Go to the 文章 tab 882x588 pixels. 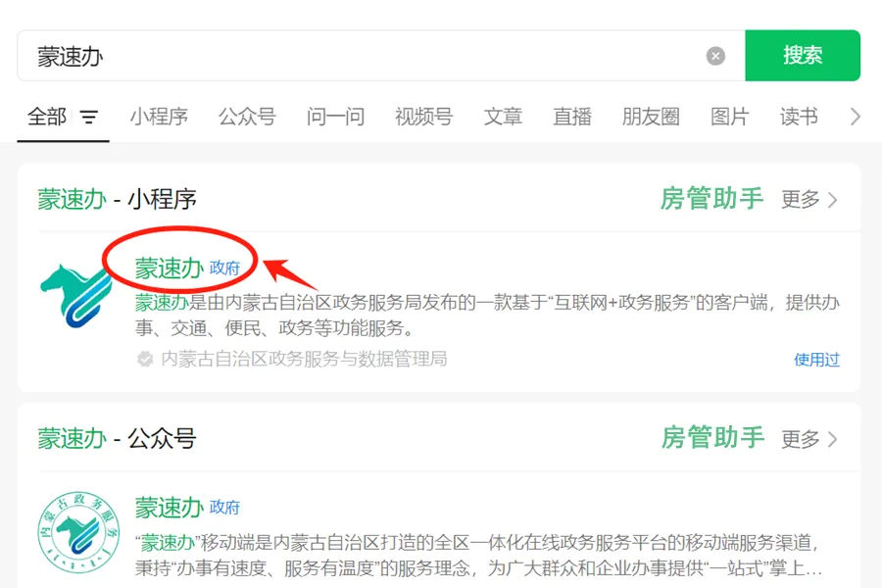(x=503, y=117)
